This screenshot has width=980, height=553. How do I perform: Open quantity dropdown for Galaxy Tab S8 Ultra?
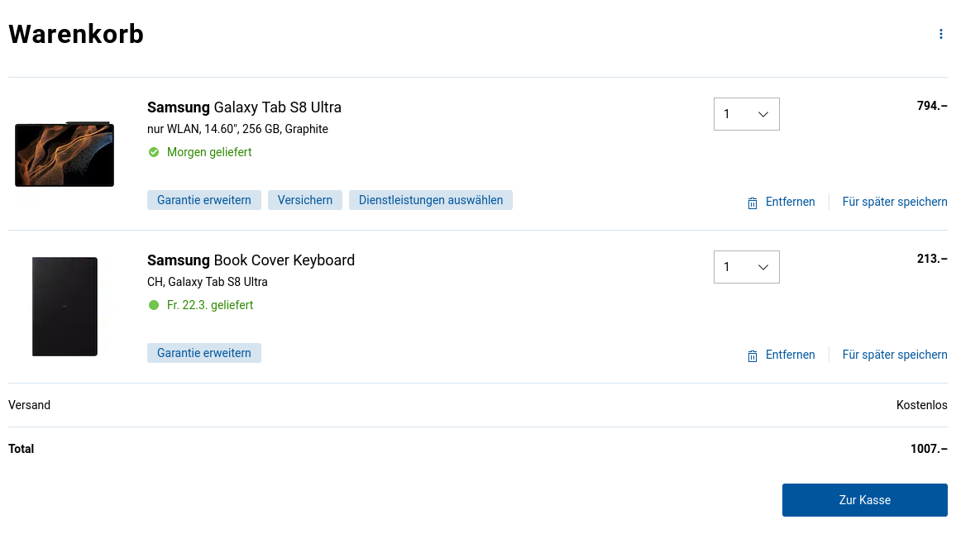coord(746,114)
